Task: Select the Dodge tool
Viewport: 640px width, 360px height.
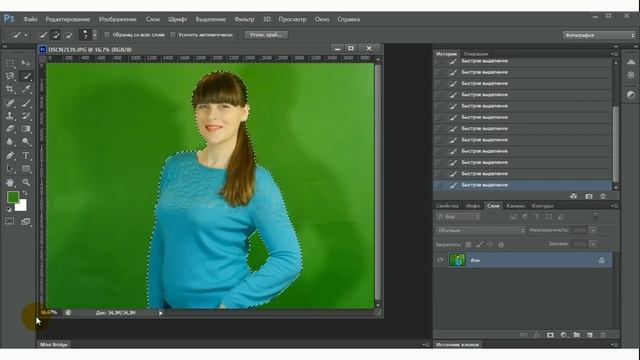Action: tap(26, 142)
